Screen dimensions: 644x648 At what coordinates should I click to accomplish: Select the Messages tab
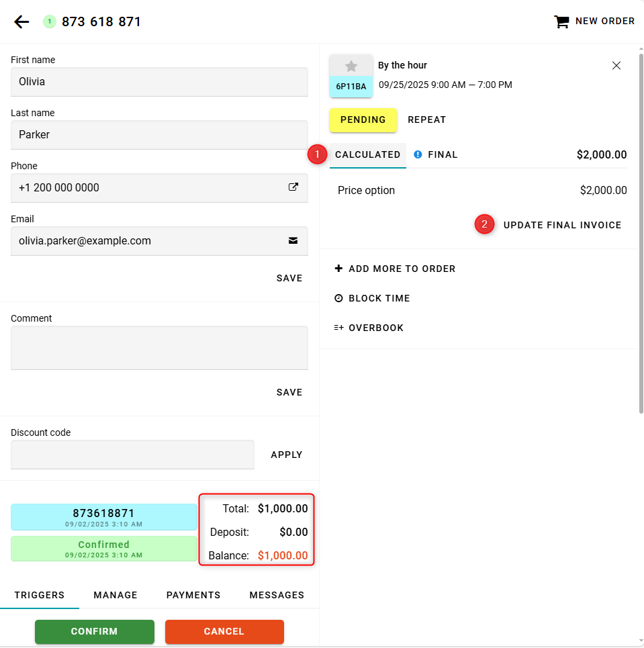pyautogui.click(x=277, y=595)
